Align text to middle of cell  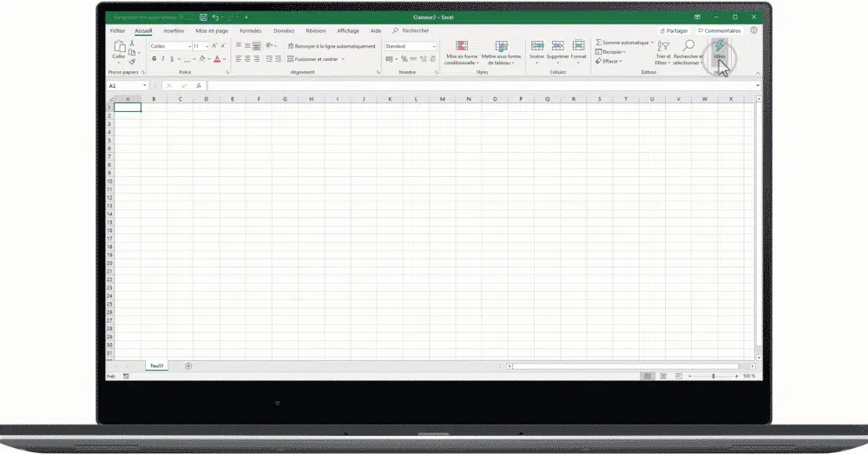[x=247, y=46]
